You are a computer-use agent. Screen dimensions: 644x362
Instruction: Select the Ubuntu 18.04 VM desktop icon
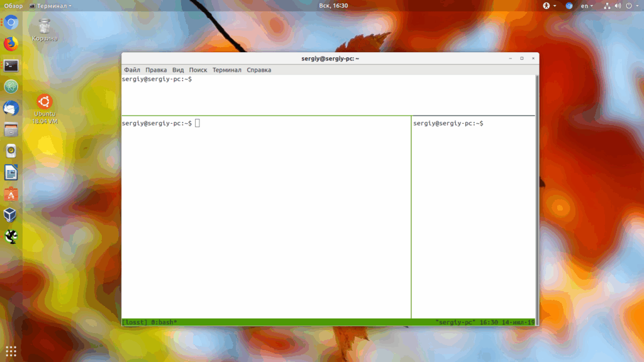(45, 109)
